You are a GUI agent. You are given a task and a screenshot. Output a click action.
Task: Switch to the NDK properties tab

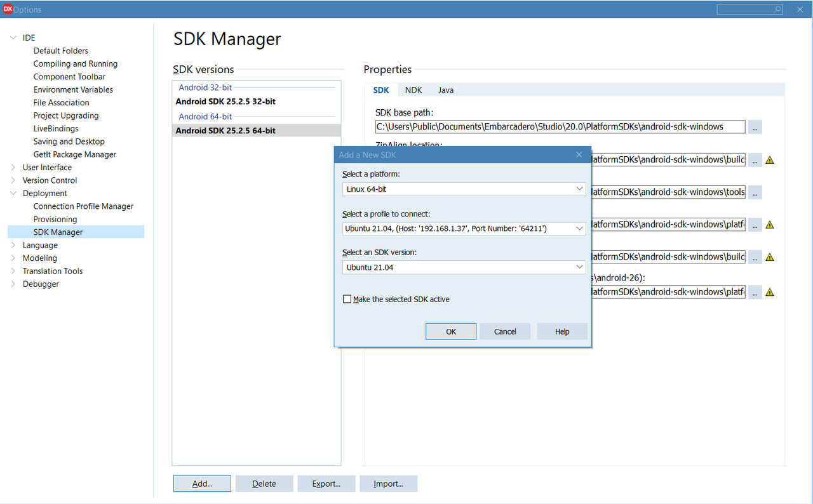pyautogui.click(x=413, y=90)
